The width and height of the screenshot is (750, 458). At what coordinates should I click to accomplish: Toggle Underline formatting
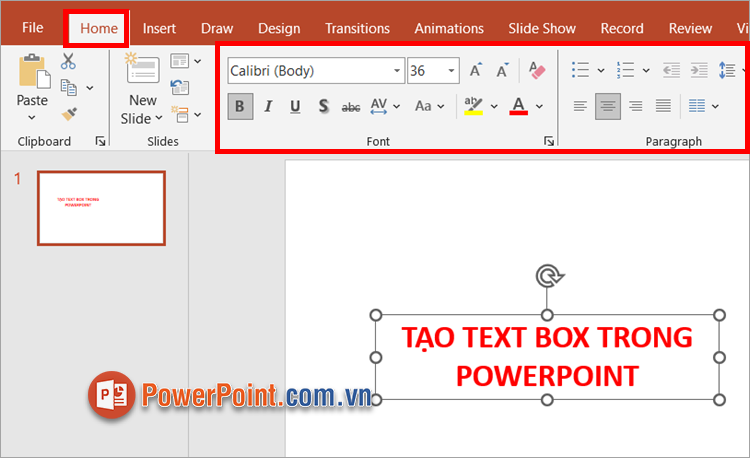[296, 106]
